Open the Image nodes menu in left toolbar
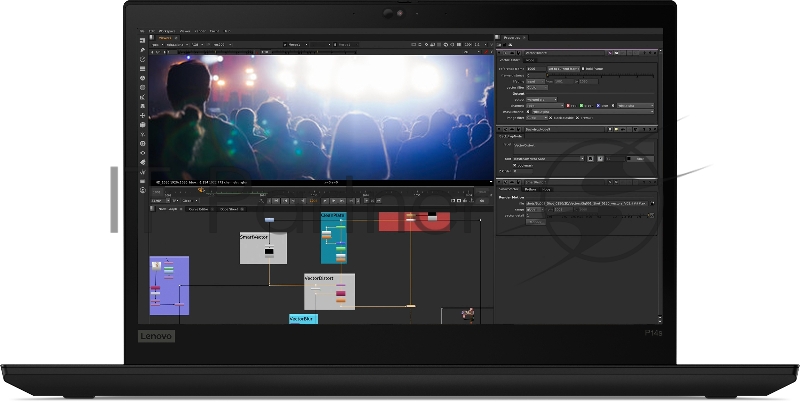This screenshot has width=800, height=402. pyautogui.click(x=143, y=39)
